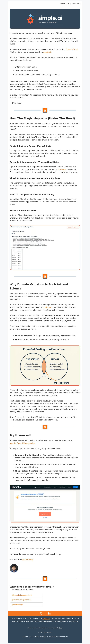This screenshot has width=90, height=644.
Task: Open the "From Gut Feeling to AI Valuation" diagram
Action: (x=45, y=365)
